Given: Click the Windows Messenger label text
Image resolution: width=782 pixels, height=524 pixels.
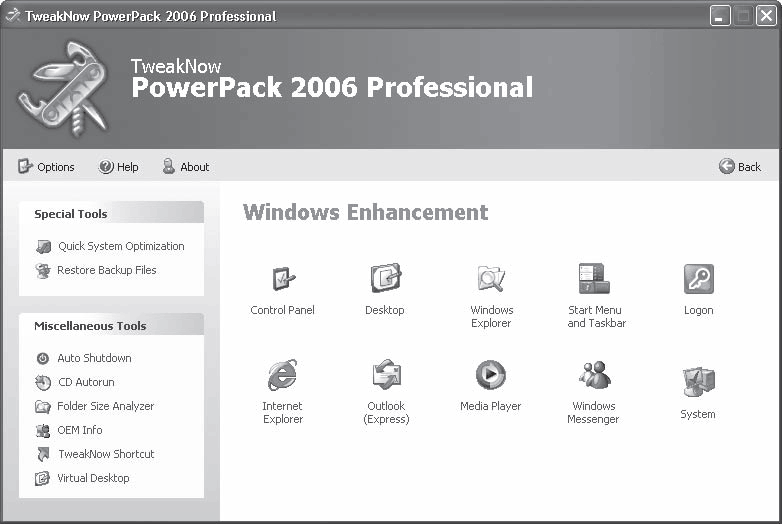Looking at the screenshot, I should pyautogui.click(x=593, y=413).
